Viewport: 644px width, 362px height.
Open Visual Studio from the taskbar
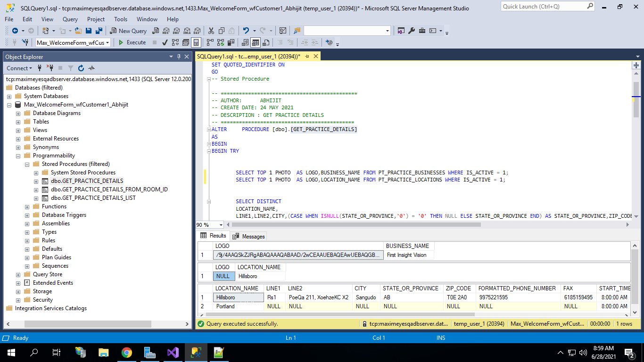pos(172,352)
